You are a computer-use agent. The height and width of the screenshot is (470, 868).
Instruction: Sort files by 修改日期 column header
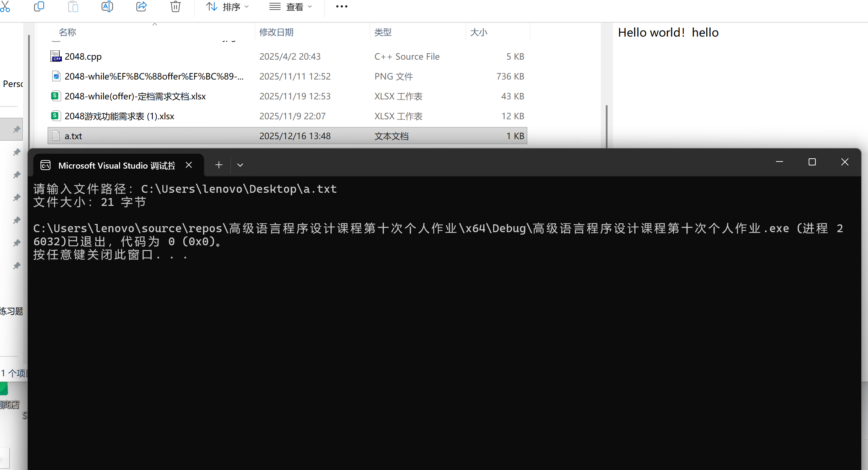pos(276,32)
